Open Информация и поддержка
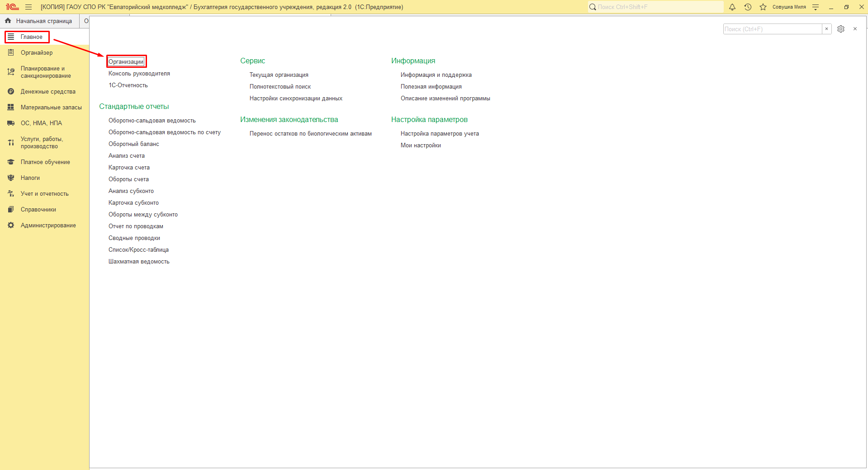The height and width of the screenshot is (470, 868). pyautogui.click(x=436, y=75)
